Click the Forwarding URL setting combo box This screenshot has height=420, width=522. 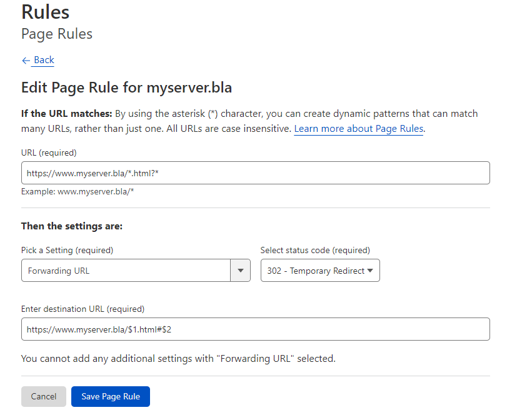click(126, 271)
